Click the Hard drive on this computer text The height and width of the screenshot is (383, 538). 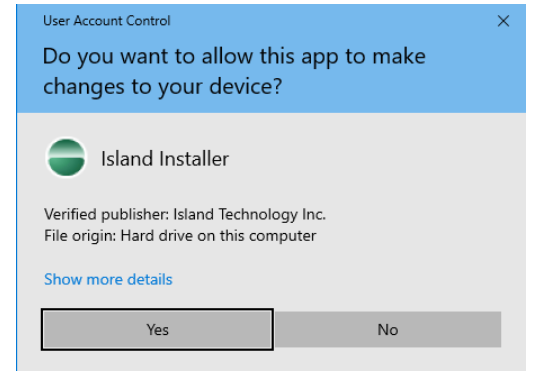pos(218,236)
